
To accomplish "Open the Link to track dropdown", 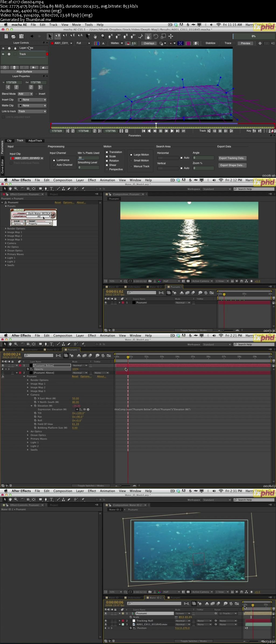I will point(32,111).
